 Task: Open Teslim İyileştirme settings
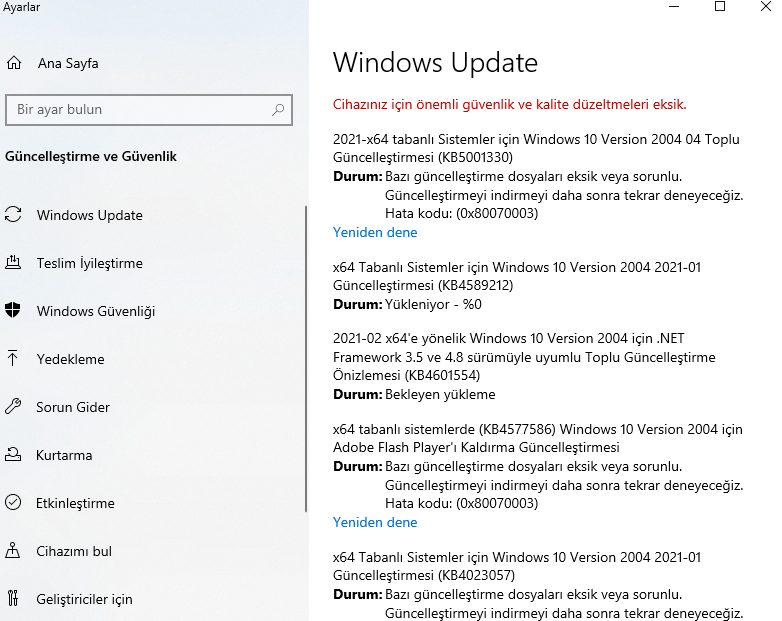click(x=90, y=263)
